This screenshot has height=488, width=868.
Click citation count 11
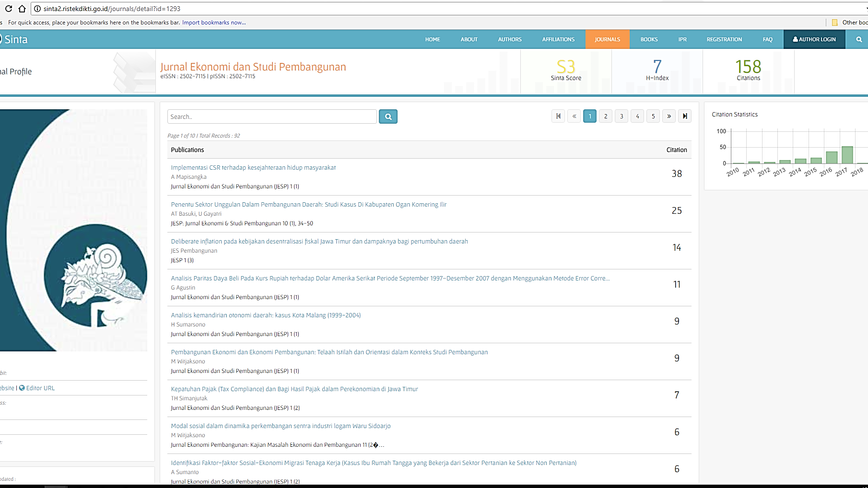[x=677, y=284]
